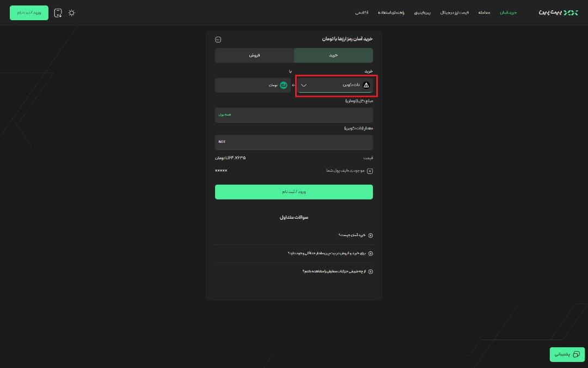Click the NOT quantity (مقدار نات کوین) input field
The height and width of the screenshot is (368, 588).
tap(294, 142)
